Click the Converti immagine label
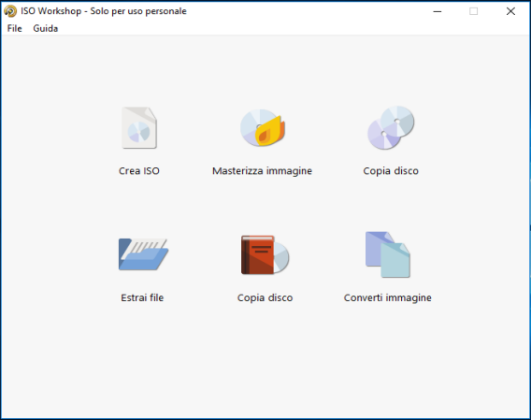Screen dimensions: 531x420 coord(388,297)
